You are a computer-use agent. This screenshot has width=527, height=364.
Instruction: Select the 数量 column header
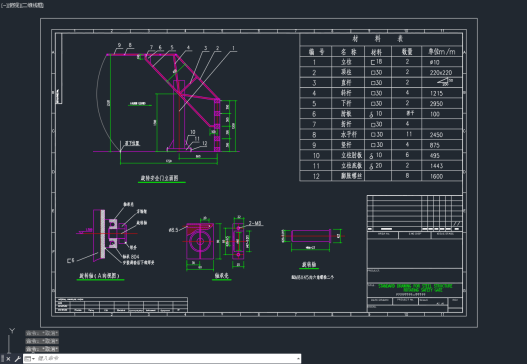[x=407, y=51]
